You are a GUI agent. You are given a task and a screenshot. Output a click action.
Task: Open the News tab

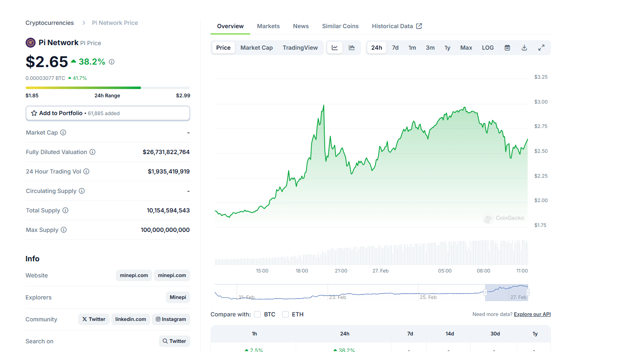pos(301,26)
